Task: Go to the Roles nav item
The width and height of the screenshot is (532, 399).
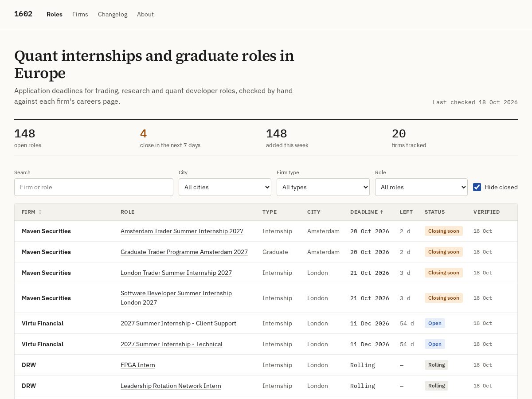Action: point(55,14)
